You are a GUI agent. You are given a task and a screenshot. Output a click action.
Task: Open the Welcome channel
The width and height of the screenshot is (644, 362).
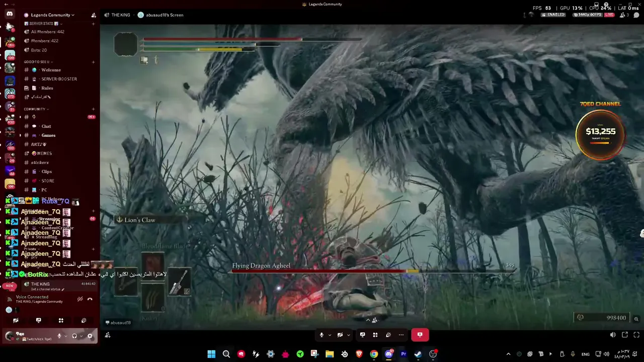(59, 70)
